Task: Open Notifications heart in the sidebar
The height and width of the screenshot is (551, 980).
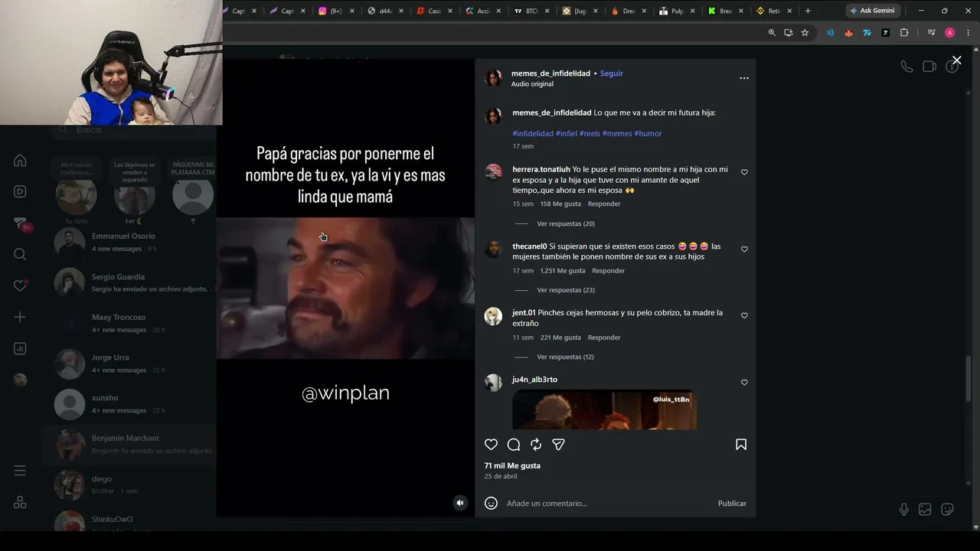Action: (20, 285)
